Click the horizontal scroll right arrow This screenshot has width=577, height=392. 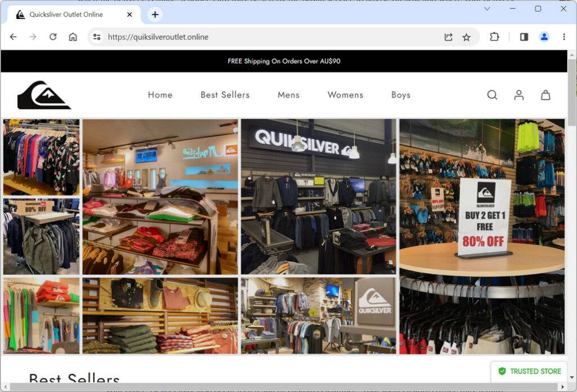pos(563,387)
